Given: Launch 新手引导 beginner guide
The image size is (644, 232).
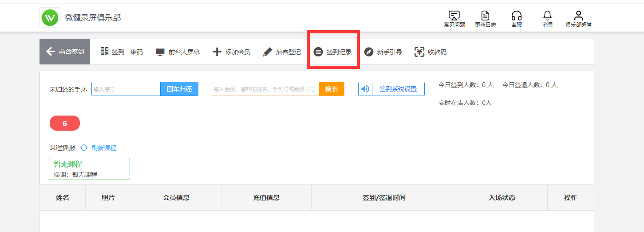Looking at the screenshot, I should 383,52.
